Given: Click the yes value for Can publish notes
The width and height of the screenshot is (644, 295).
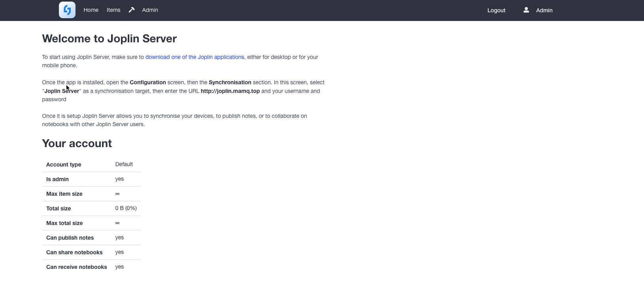Looking at the screenshot, I should click(119, 238).
